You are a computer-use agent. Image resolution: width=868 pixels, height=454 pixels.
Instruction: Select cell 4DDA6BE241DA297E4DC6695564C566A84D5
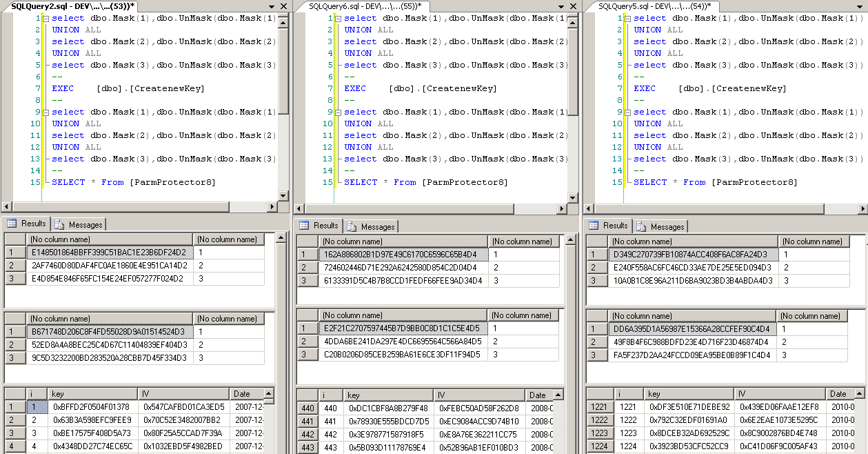(403, 342)
